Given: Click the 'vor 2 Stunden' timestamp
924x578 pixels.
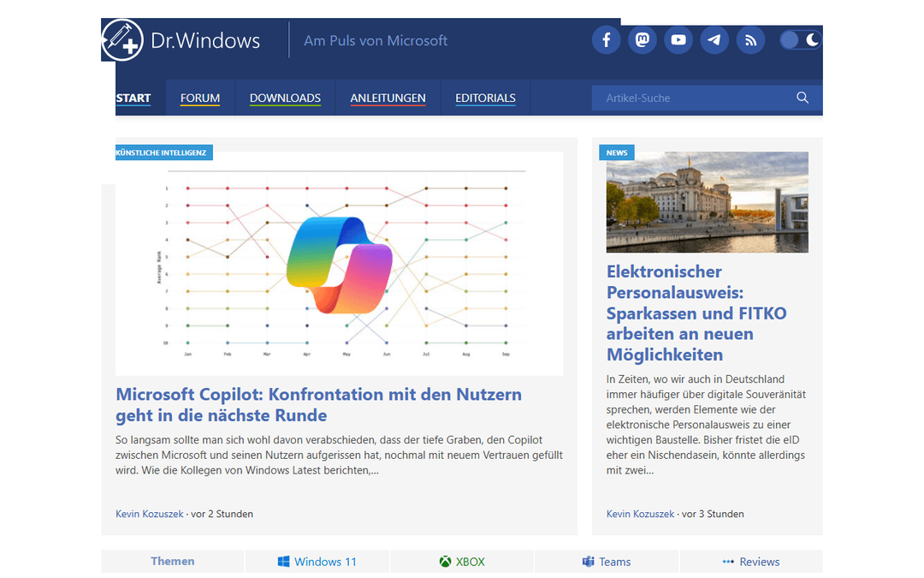Looking at the screenshot, I should click(x=222, y=514).
